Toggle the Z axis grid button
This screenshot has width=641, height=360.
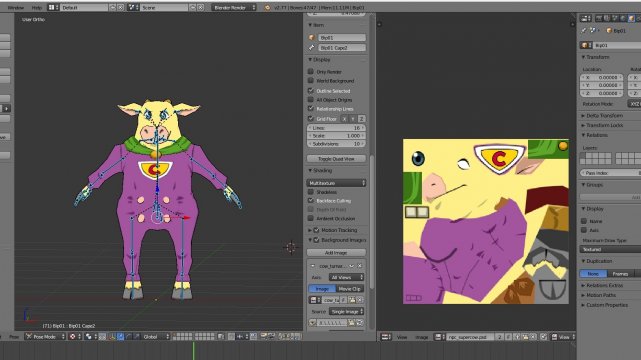(361, 119)
